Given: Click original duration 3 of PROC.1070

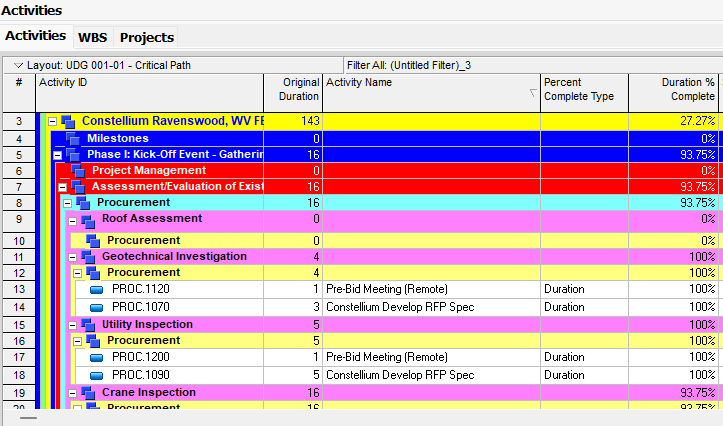Looking at the screenshot, I should click(x=316, y=308).
